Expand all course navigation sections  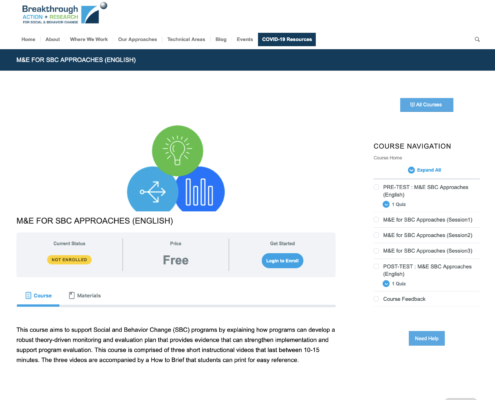(424, 170)
